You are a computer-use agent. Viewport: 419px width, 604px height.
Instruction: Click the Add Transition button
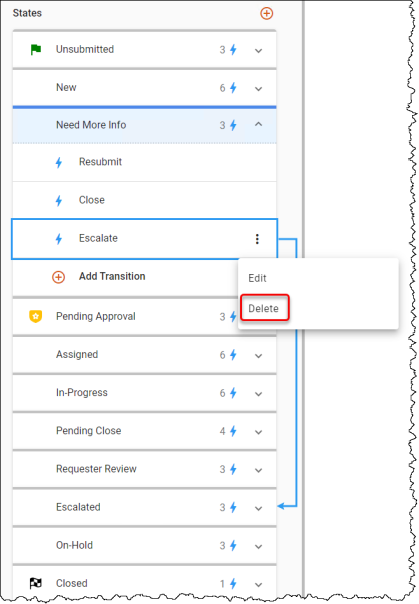[x=112, y=277]
